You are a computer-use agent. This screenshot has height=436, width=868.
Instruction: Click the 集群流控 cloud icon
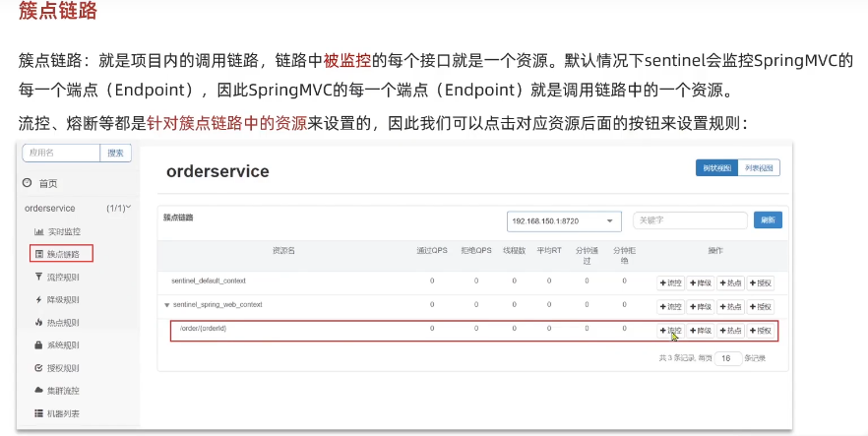coord(38,390)
